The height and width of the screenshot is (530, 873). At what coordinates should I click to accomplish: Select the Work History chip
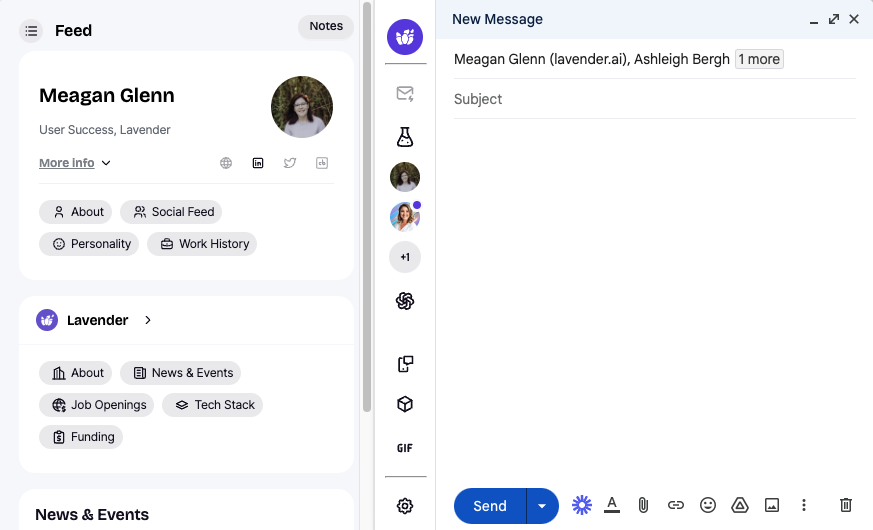pyautogui.click(x=202, y=244)
